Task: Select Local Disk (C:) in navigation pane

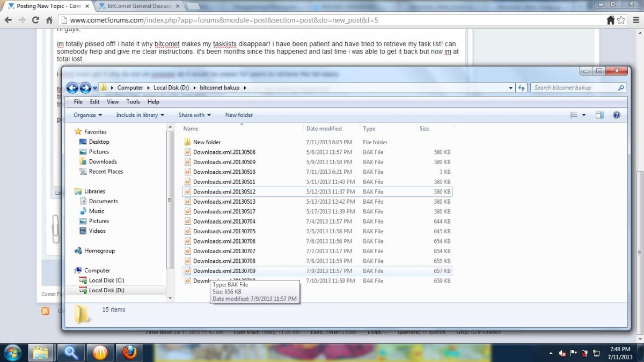Action: 106,280
